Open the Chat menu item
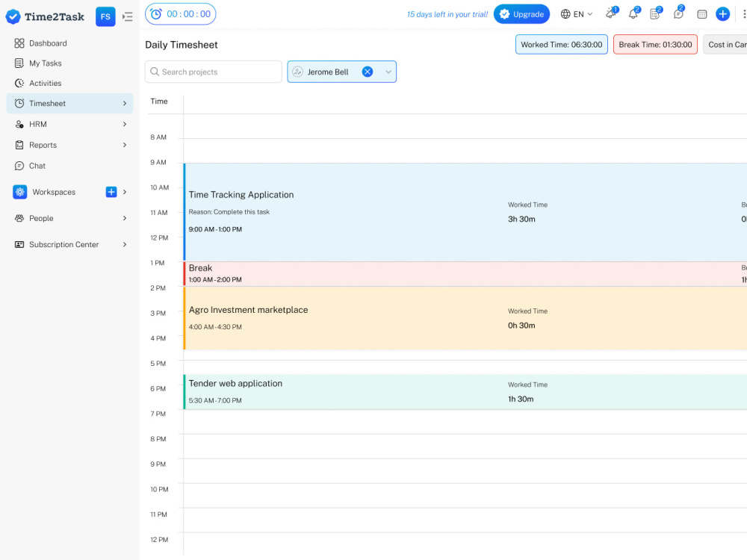Screen dimensions: 747x560 click(69, 166)
